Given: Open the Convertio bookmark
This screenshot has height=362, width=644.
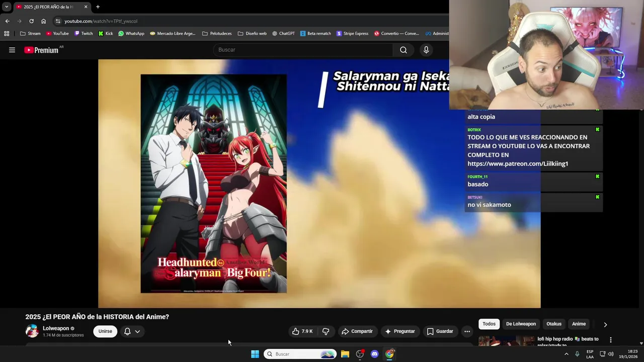Looking at the screenshot, I should (396, 34).
